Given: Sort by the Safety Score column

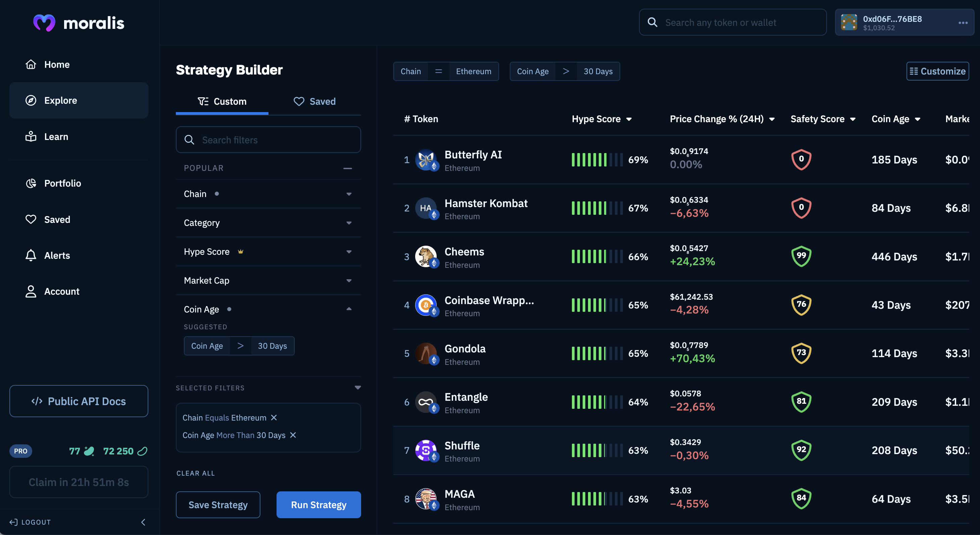Looking at the screenshot, I should pyautogui.click(x=823, y=119).
